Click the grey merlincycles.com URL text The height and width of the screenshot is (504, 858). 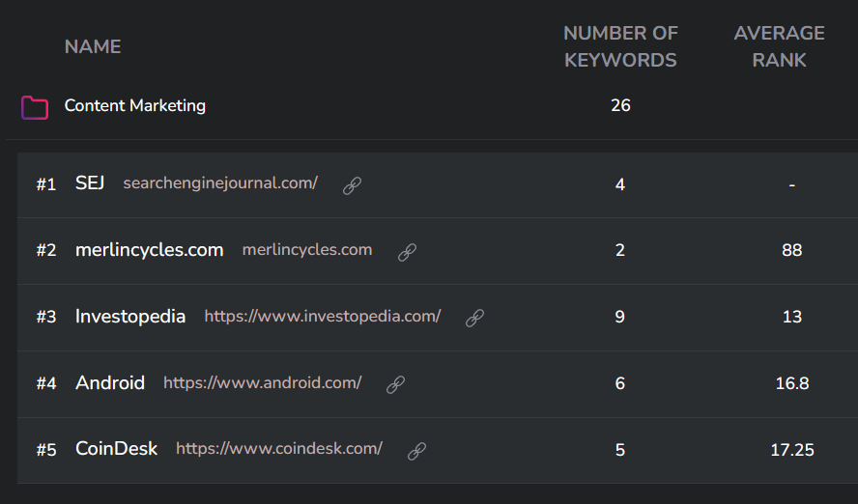[307, 250]
